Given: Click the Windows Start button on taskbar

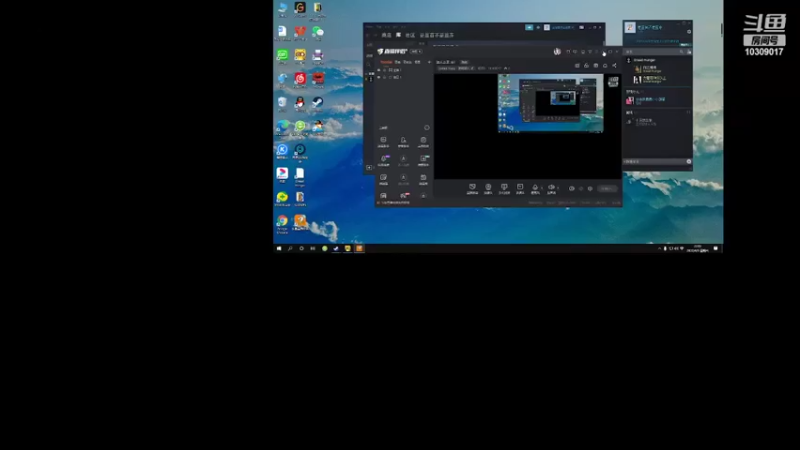Looking at the screenshot, I should [279, 248].
